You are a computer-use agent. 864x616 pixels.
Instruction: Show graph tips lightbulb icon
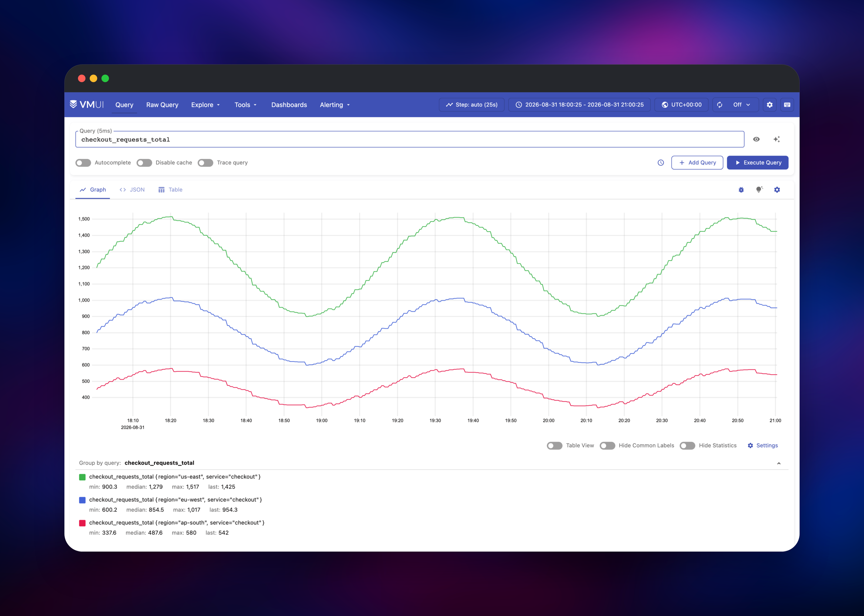point(759,190)
